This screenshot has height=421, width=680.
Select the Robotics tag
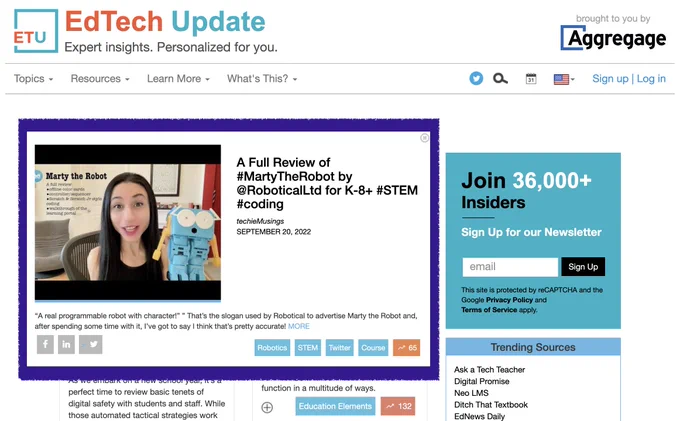pyautogui.click(x=272, y=348)
